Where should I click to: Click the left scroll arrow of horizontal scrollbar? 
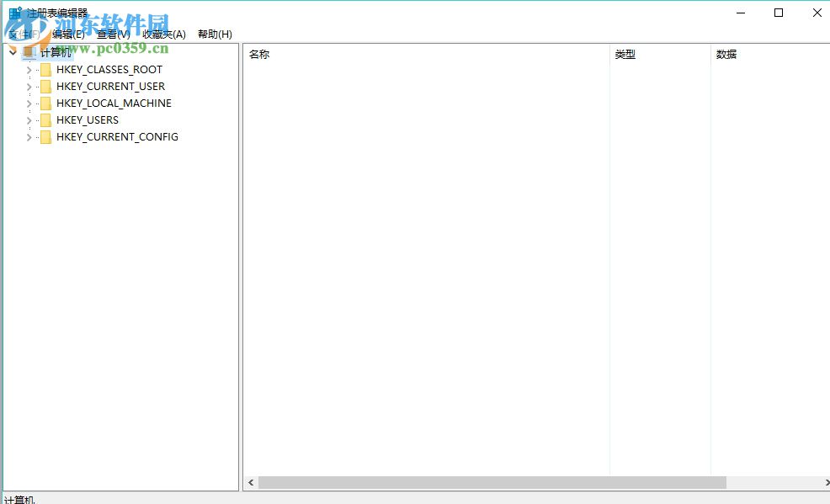pyautogui.click(x=250, y=482)
